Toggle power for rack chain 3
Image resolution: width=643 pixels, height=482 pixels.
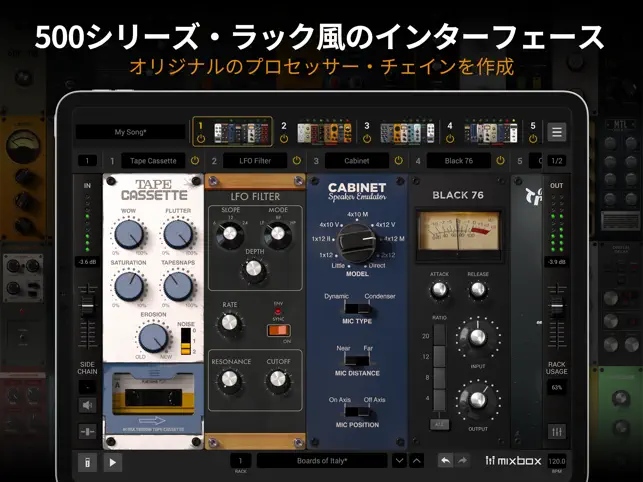[367, 139]
